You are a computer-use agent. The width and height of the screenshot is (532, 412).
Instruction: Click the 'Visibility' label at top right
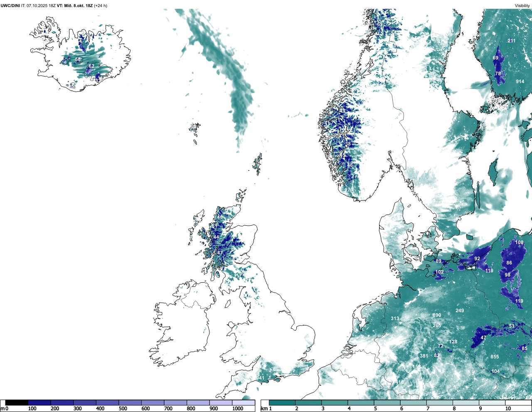pyautogui.click(x=522, y=5)
